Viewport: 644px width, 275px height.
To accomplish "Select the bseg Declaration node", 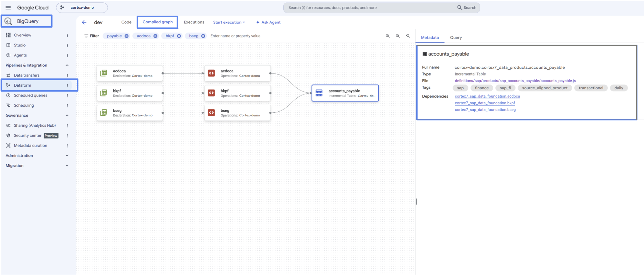I will point(130,113).
